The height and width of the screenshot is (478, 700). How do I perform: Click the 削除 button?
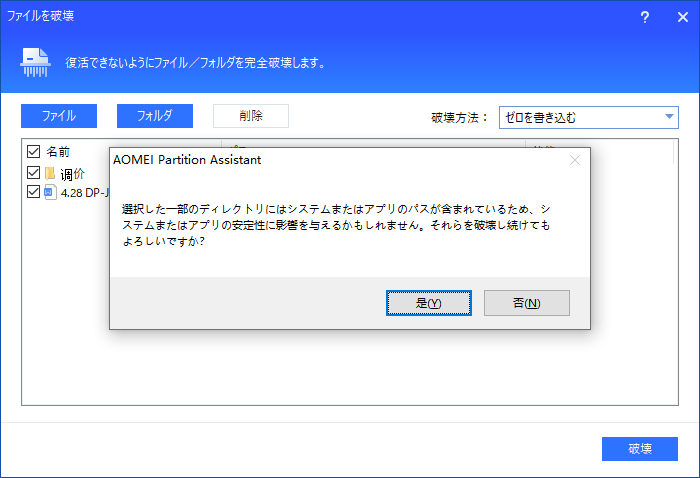[x=251, y=116]
